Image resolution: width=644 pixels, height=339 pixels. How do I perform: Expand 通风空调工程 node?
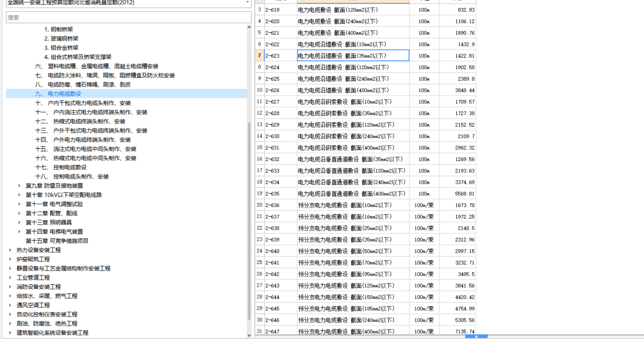click(x=10, y=305)
